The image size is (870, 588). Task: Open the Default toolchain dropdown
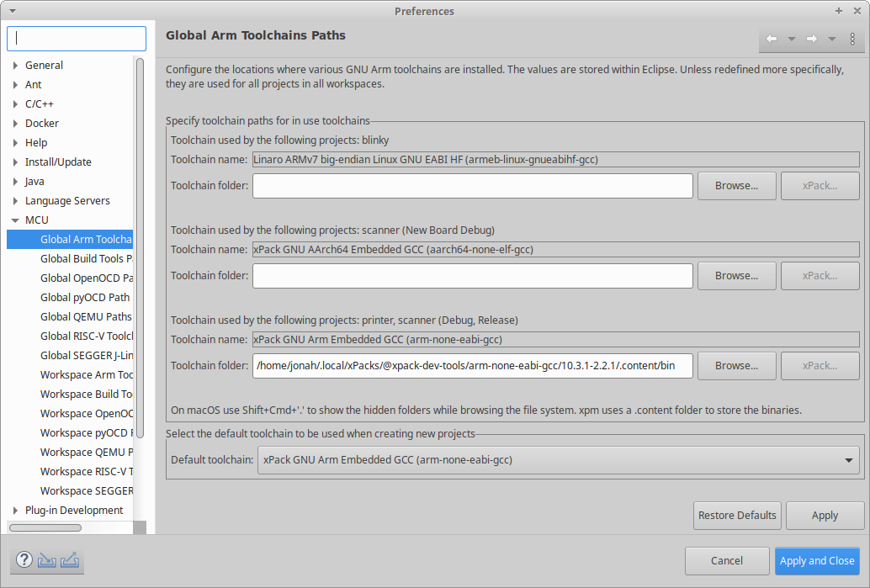pyautogui.click(x=847, y=460)
